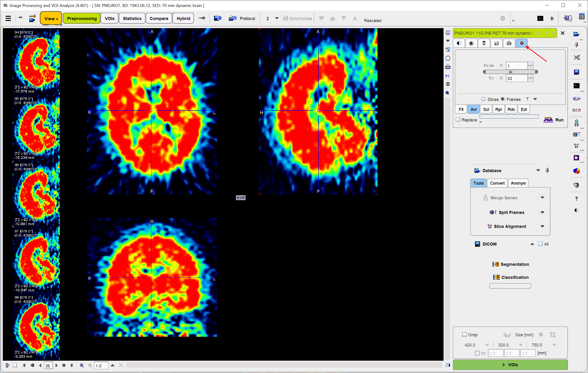Viewport: 588px width, 373px height.
Task: Click the crop box icon beside Size
Action: 553,334
